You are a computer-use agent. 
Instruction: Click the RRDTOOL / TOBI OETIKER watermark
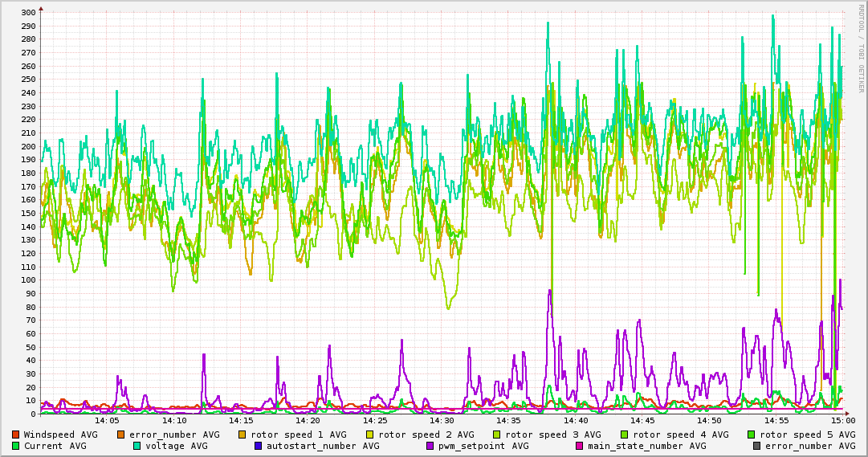(x=862, y=47)
